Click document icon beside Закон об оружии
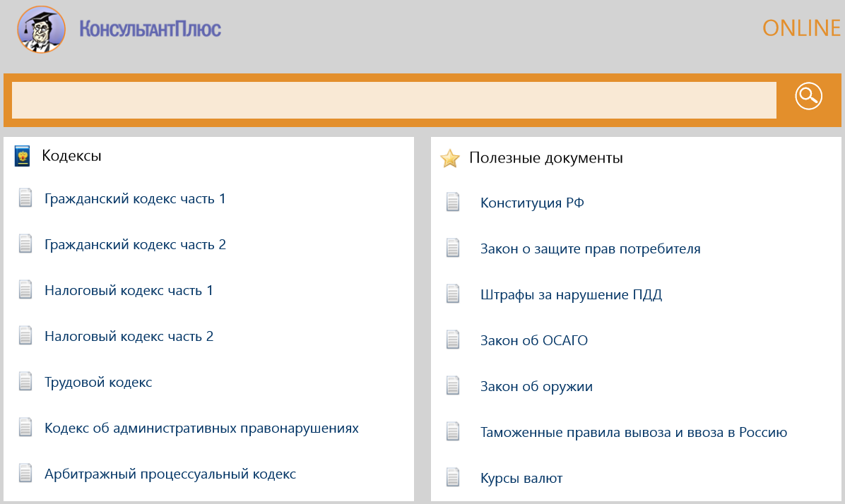This screenshot has width=845, height=504. [453, 386]
